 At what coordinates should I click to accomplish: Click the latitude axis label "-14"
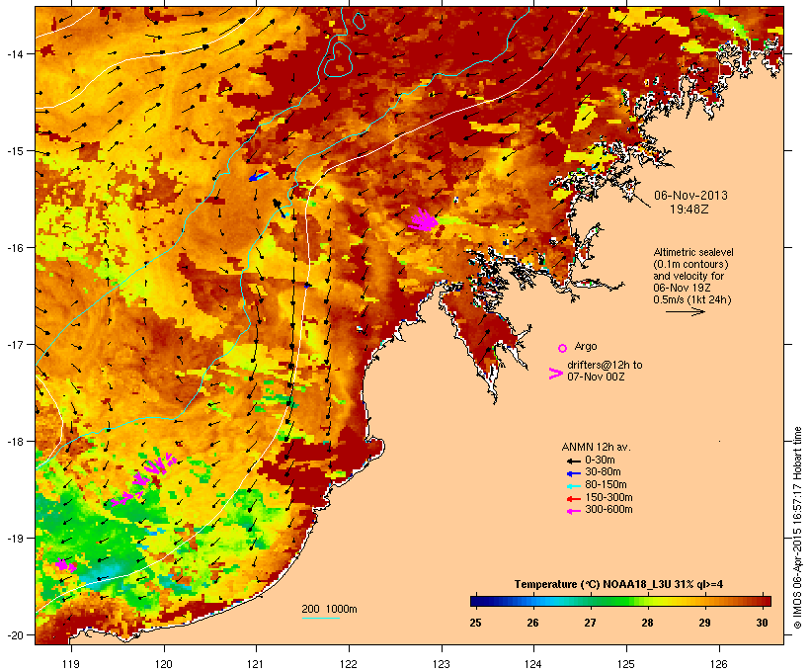[x=14, y=53]
